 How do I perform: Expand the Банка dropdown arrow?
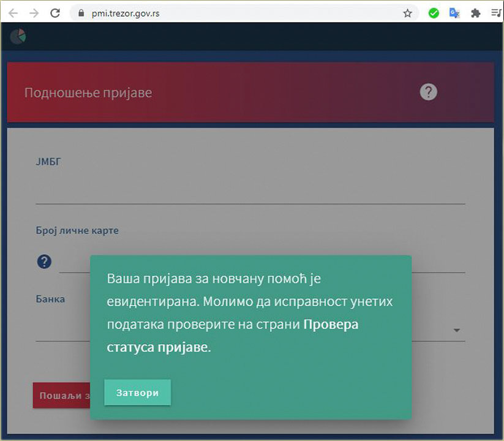457,330
